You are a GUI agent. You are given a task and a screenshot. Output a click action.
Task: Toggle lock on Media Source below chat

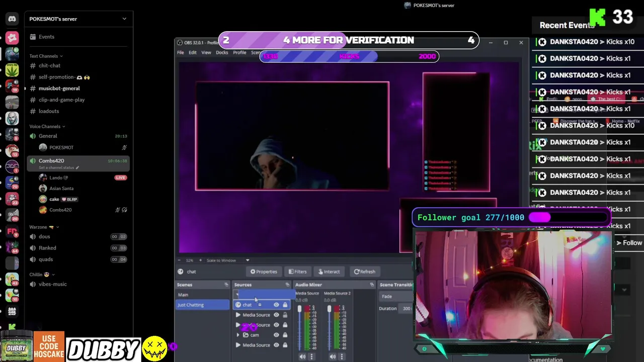(x=285, y=315)
